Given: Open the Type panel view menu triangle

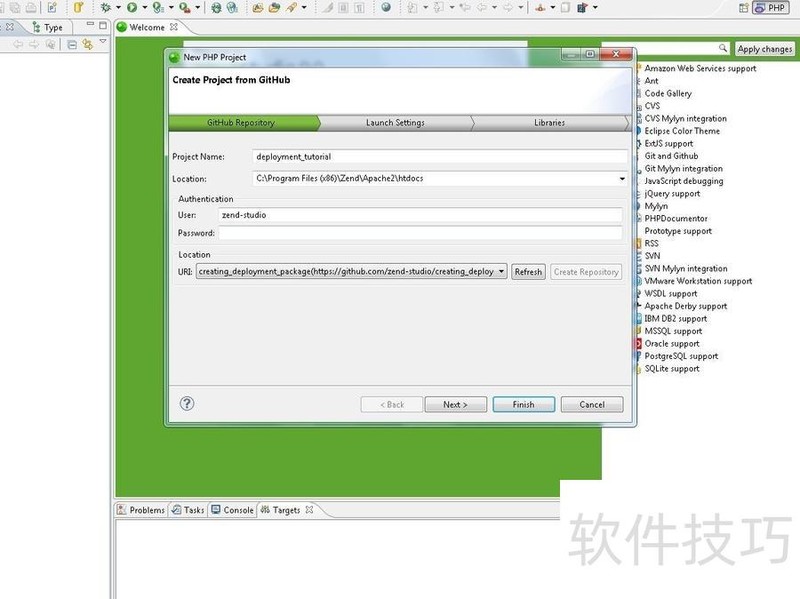Looking at the screenshot, I should tap(103, 41).
